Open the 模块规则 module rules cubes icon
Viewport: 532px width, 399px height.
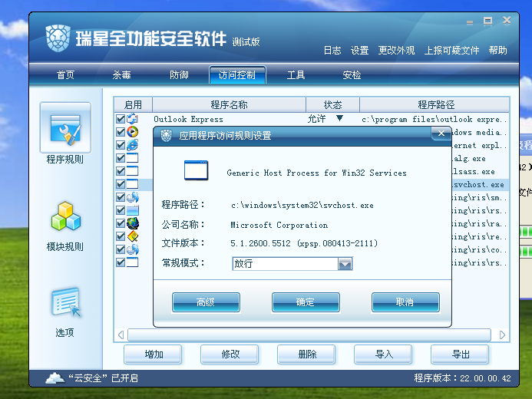(65, 216)
